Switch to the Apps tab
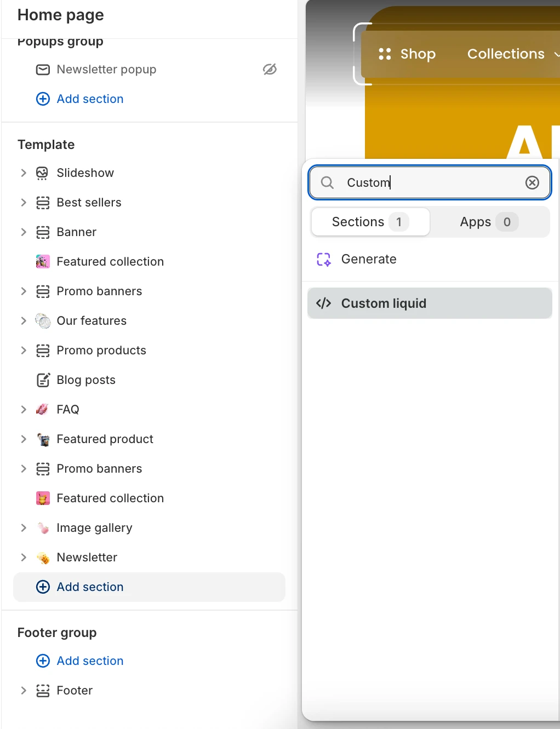560x729 pixels. [489, 222]
